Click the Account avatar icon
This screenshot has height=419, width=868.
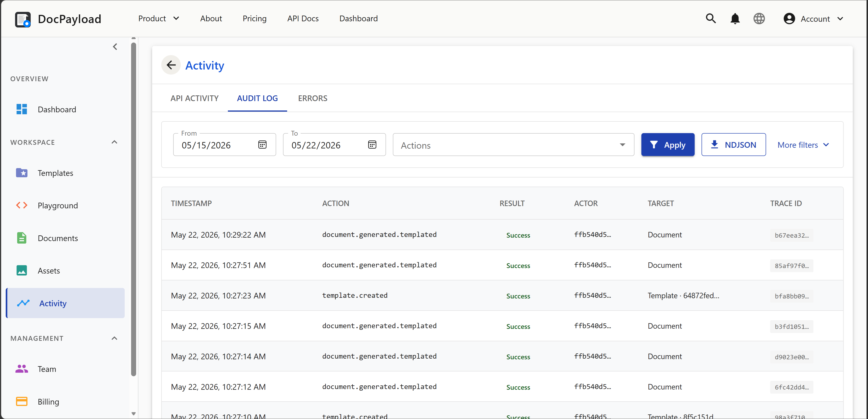coord(789,19)
